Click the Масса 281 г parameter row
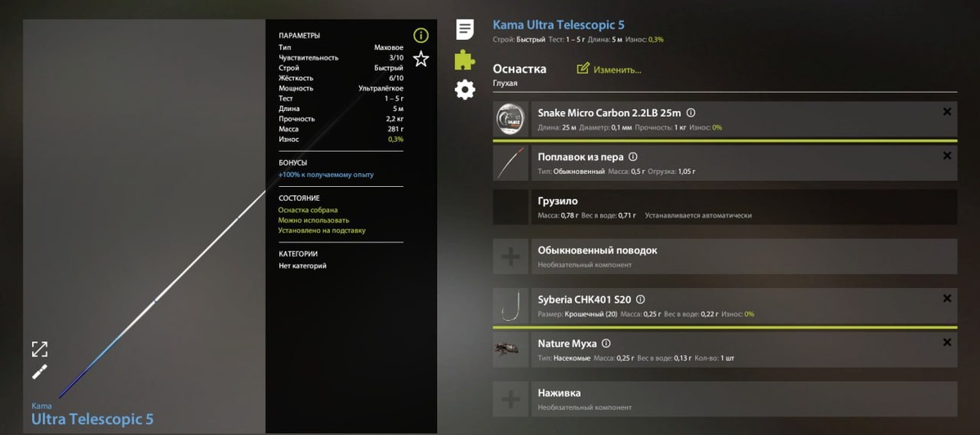980x435 pixels. tap(341, 129)
